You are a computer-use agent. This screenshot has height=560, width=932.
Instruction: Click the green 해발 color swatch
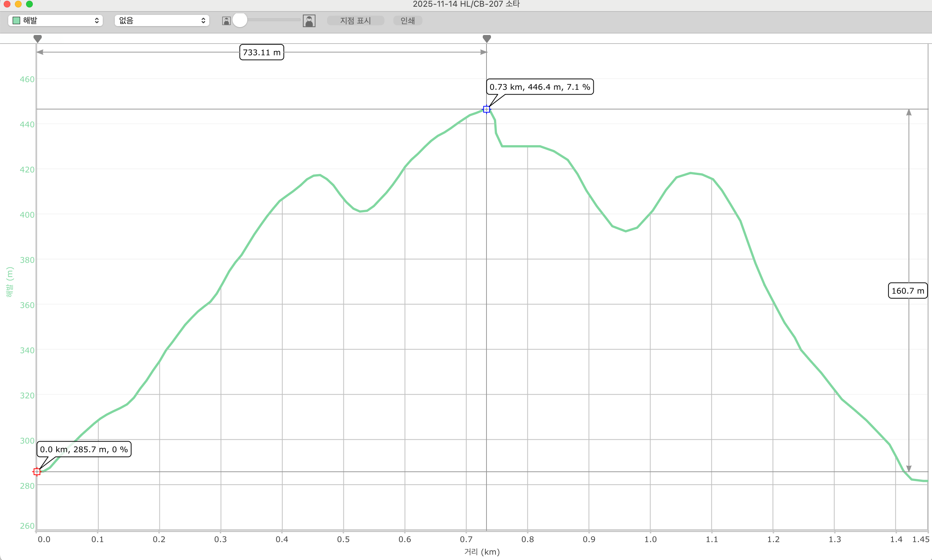pos(16,20)
